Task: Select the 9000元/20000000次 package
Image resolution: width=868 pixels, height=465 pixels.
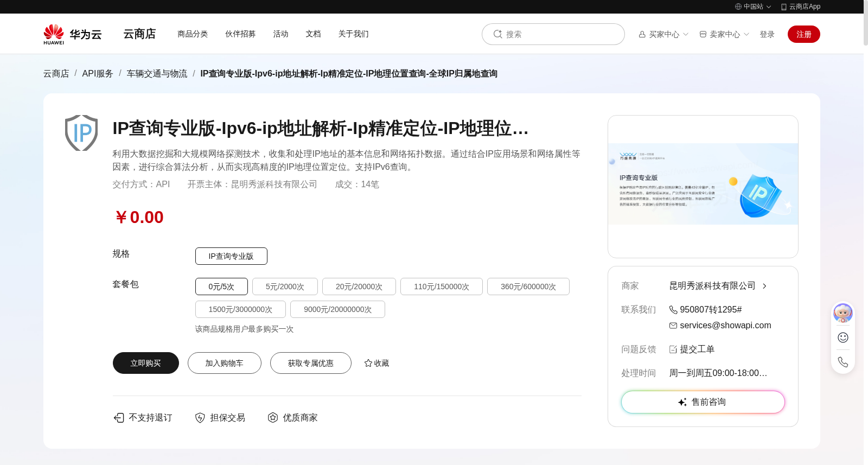Action: pyautogui.click(x=337, y=309)
